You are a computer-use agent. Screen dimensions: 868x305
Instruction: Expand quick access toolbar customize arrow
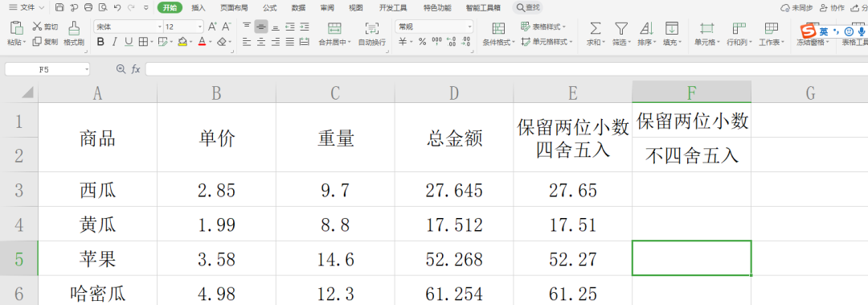point(145,8)
